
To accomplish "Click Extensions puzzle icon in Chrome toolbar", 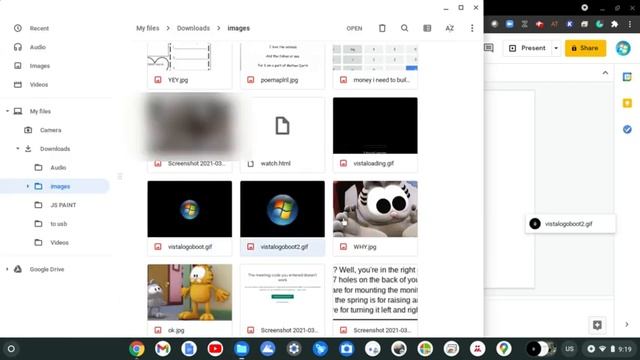I will tap(614, 24).
